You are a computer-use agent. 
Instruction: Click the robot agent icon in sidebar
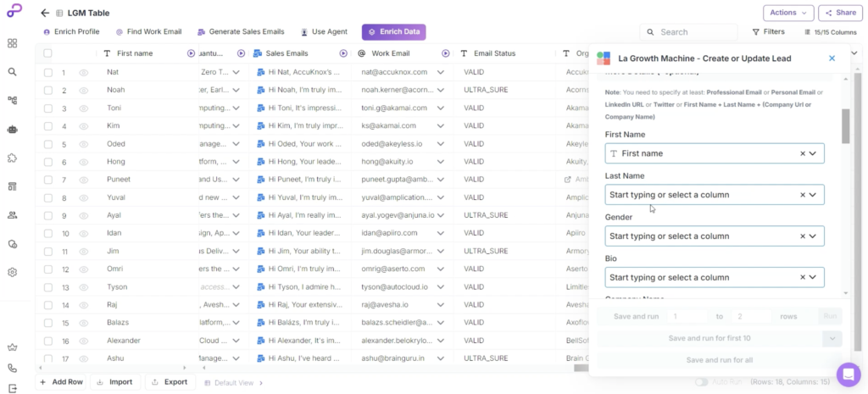(x=13, y=130)
